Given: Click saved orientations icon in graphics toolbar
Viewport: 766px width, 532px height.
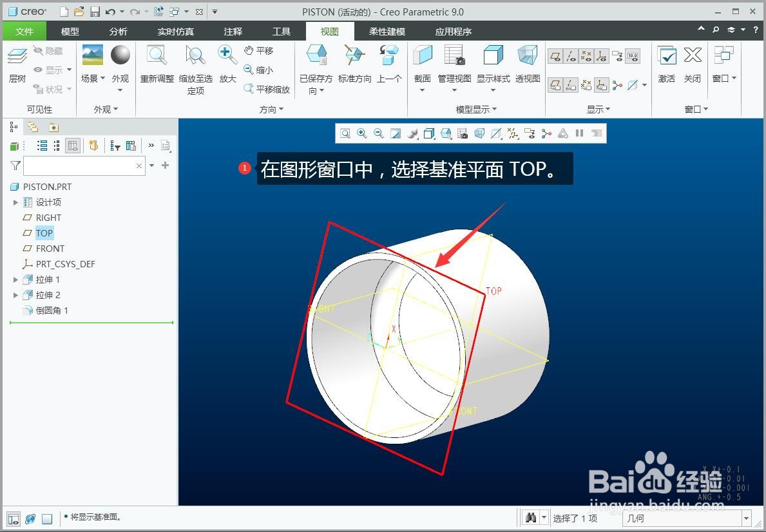Looking at the screenshot, I should (446, 133).
